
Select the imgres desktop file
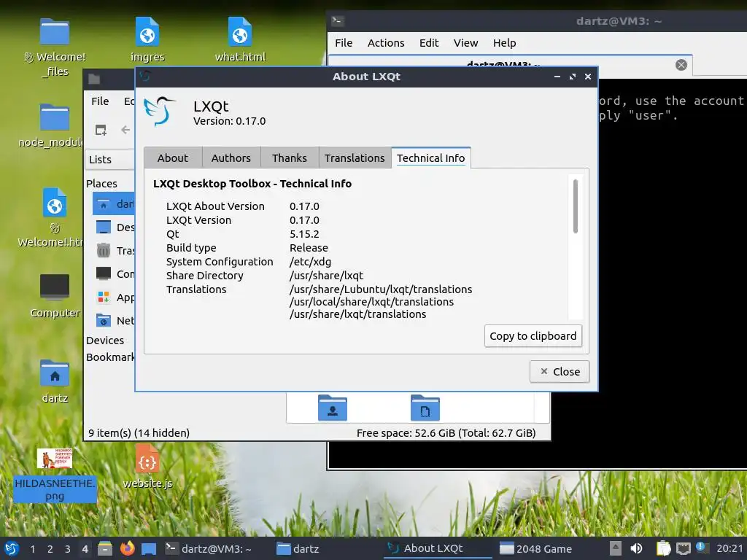coord(147,40)
